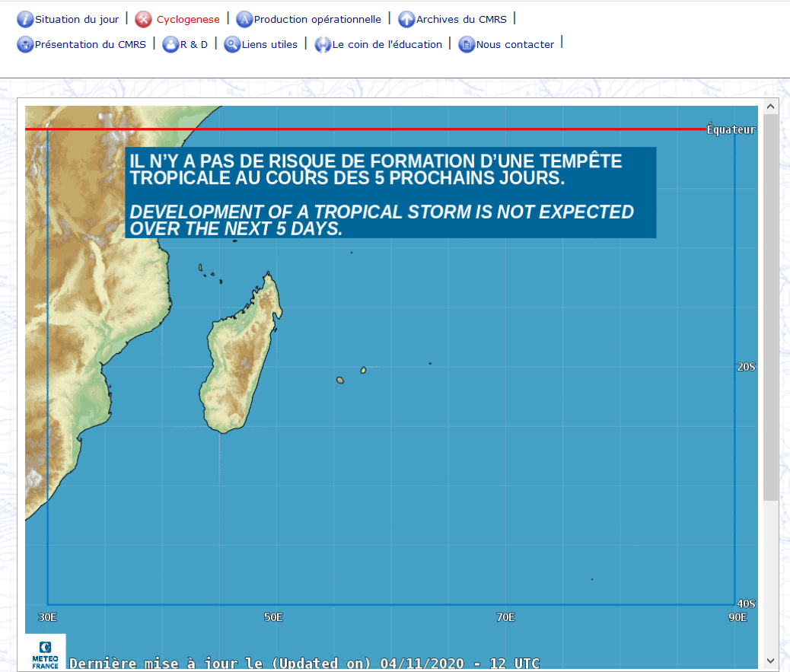The height and width of the screenshot is (672, 790).
Task: Click the Nous contacter icon
Action: click(x=467, y=44)
